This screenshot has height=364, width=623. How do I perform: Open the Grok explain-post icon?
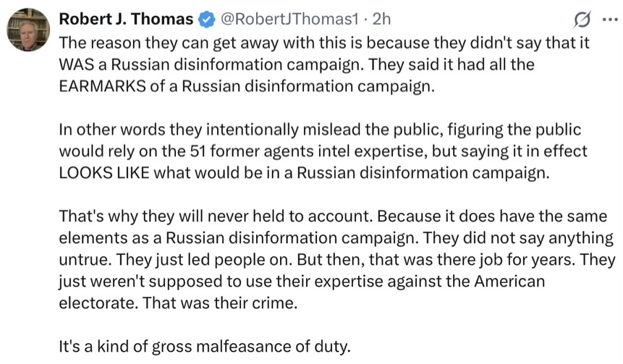click(582, 20)
